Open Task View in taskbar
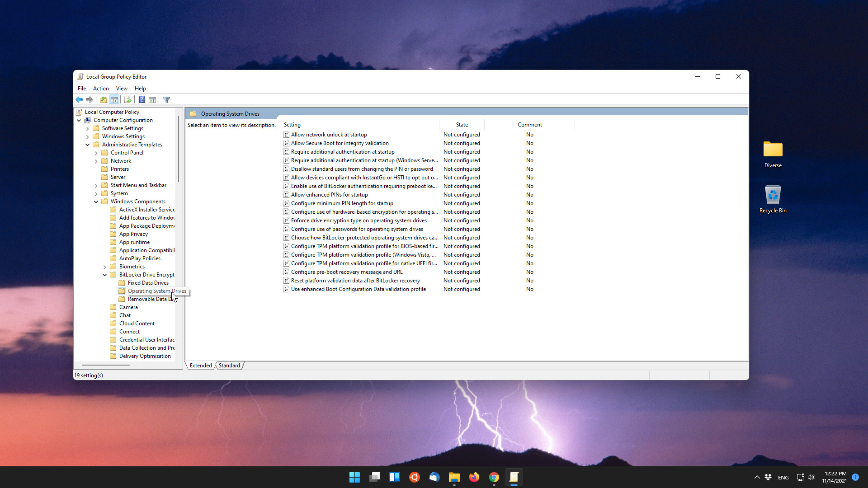This screenshot has height=488, width=868. point(375,477)
